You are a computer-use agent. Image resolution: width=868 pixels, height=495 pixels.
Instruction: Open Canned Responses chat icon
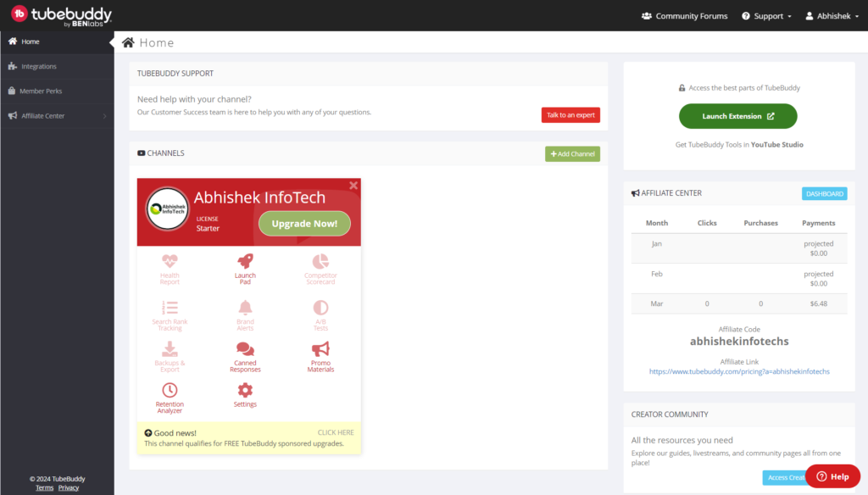pyautogui.click(x=245, y=349)
